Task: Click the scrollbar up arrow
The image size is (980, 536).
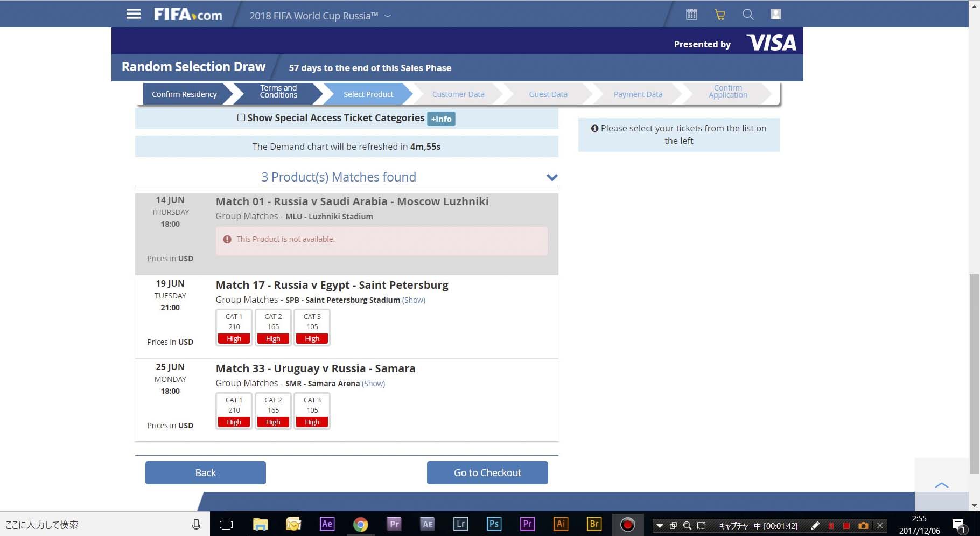Action: tap(974, 4)
